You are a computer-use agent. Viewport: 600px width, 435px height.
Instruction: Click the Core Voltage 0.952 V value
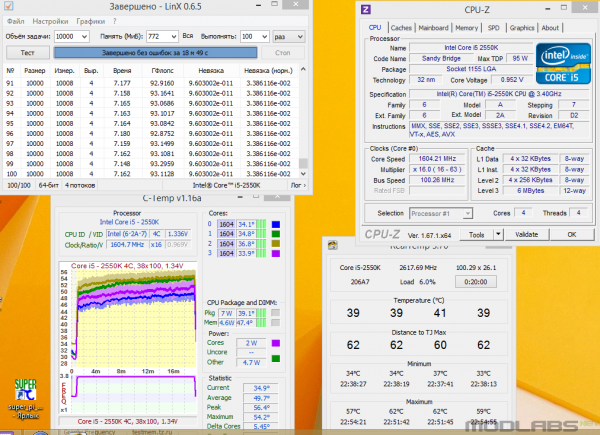point(512,80)
